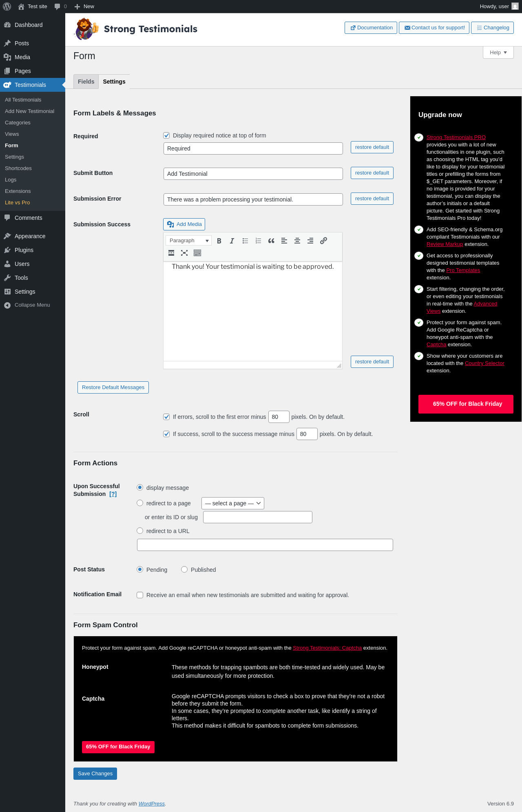Click the Save Changes button

coord(95,774)
